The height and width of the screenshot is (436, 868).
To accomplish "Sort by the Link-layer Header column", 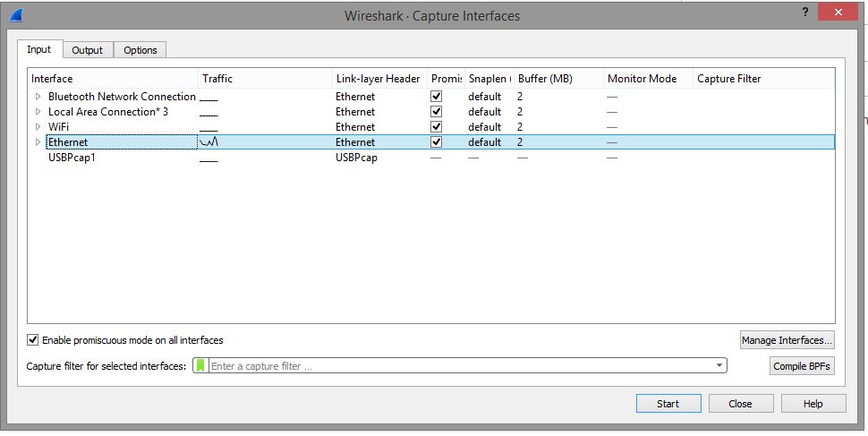I will tap(378, 79).
